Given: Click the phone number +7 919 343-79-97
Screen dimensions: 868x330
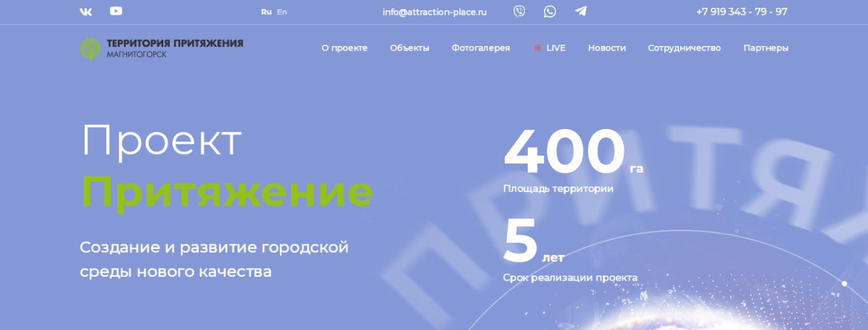Looking at the screenshot, I should [742, 12].
